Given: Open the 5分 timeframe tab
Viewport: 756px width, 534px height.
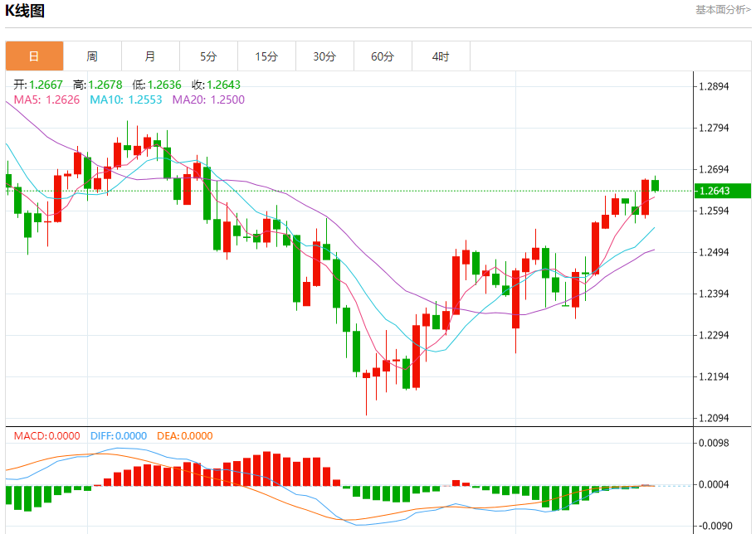Looking at the screenshot, I should [x=208, y=56].
